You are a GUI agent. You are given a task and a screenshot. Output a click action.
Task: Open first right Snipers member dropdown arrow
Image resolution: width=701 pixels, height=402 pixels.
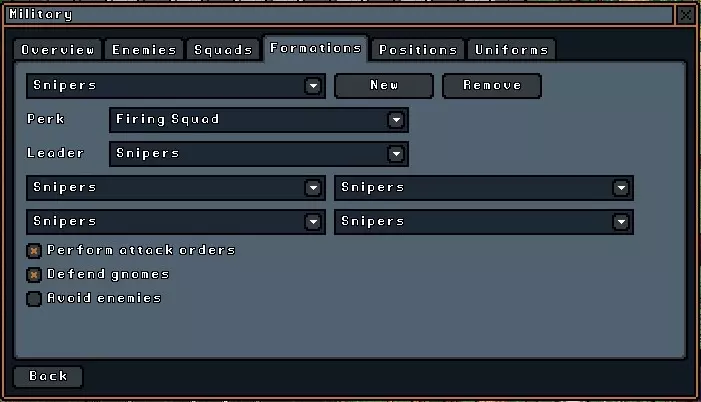tap(621, 188)
